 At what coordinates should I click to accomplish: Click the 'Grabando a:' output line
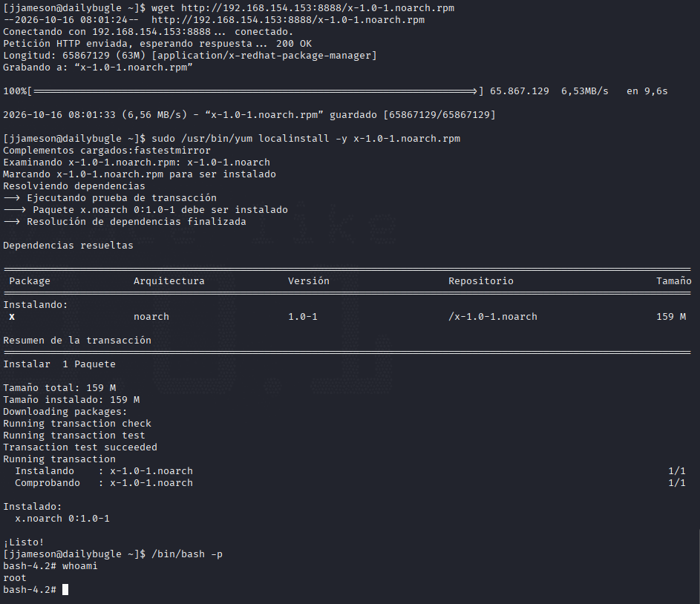pyautogui.click(x=98, y=68)
